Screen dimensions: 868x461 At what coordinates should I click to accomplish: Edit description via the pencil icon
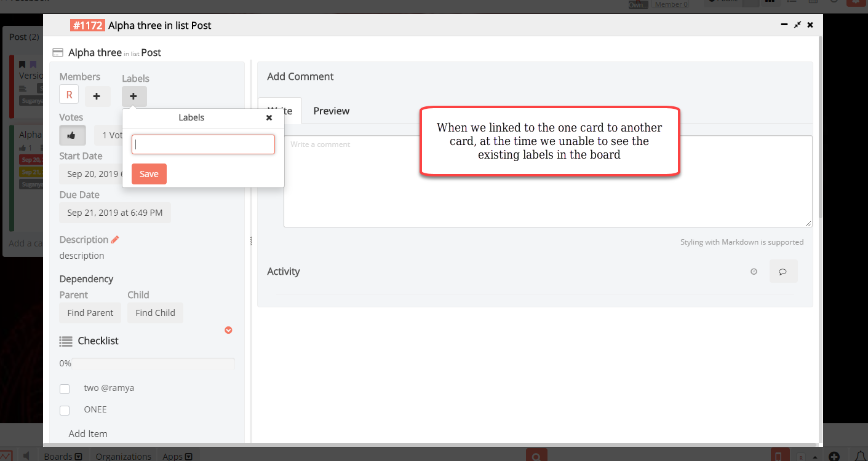coord(115,240)
